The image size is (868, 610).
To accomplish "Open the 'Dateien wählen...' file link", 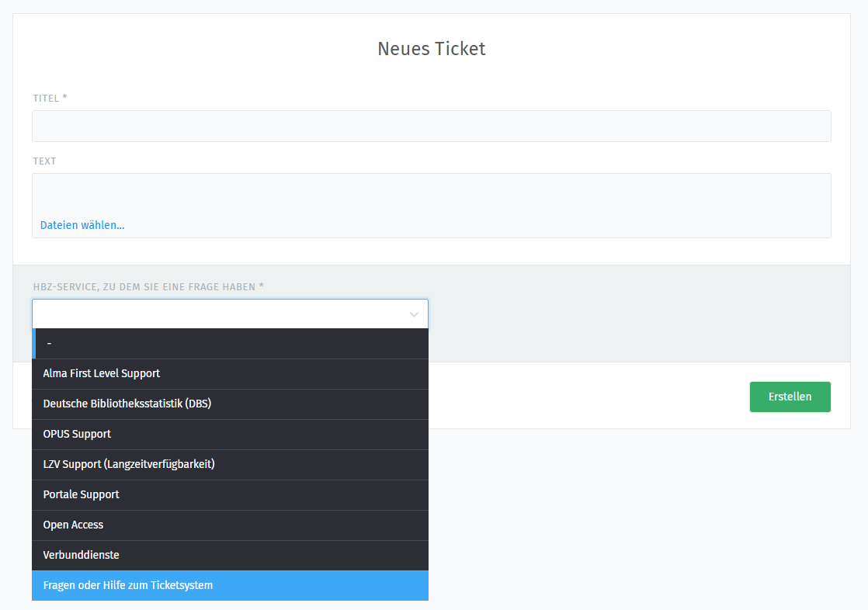I will pos(82,225).
